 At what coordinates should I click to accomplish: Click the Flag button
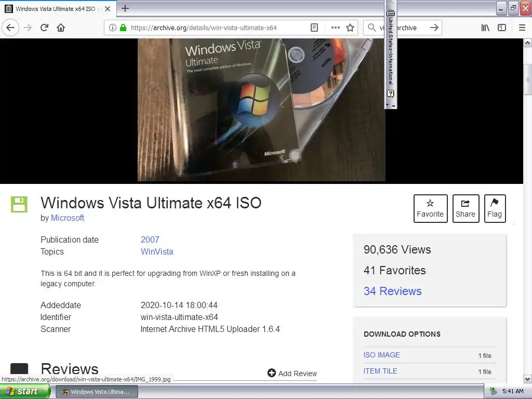(495, 208)
